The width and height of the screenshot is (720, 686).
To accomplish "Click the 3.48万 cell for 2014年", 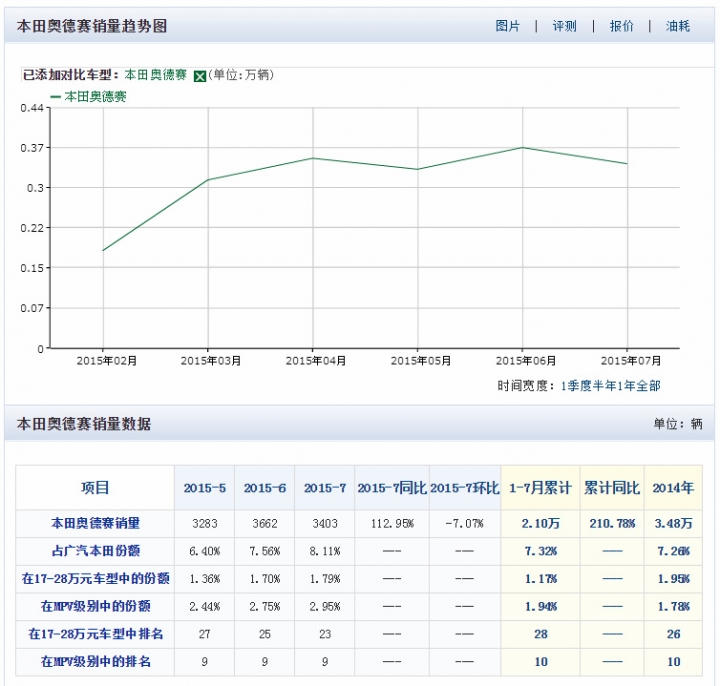I will pyautogui.click(x=673, y=523).
